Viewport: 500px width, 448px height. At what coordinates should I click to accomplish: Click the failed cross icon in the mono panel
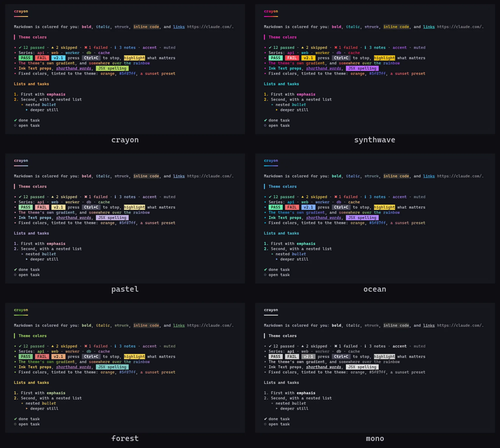(x=336, y=346)
